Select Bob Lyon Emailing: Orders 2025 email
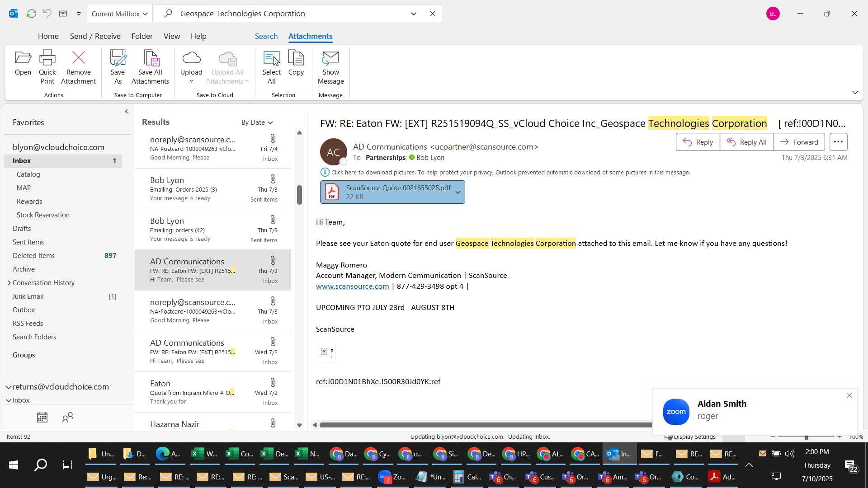The width and height of the screenshot is (868, 488). 213,189
